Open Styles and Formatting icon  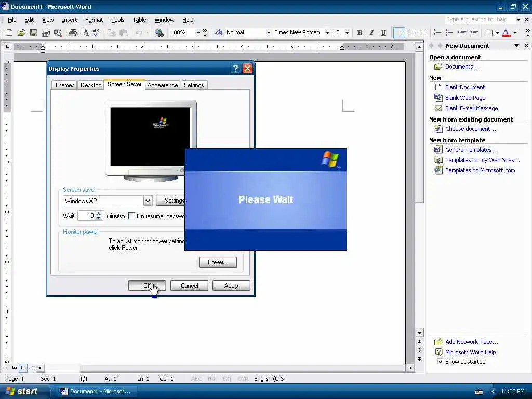[x=219, y=33]
